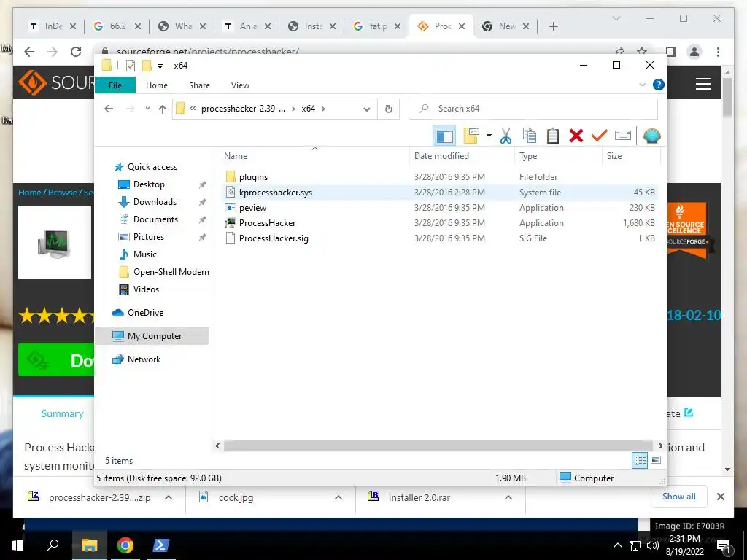Open Documents in navigation pane
747x560 pixels.
point(155,219)
